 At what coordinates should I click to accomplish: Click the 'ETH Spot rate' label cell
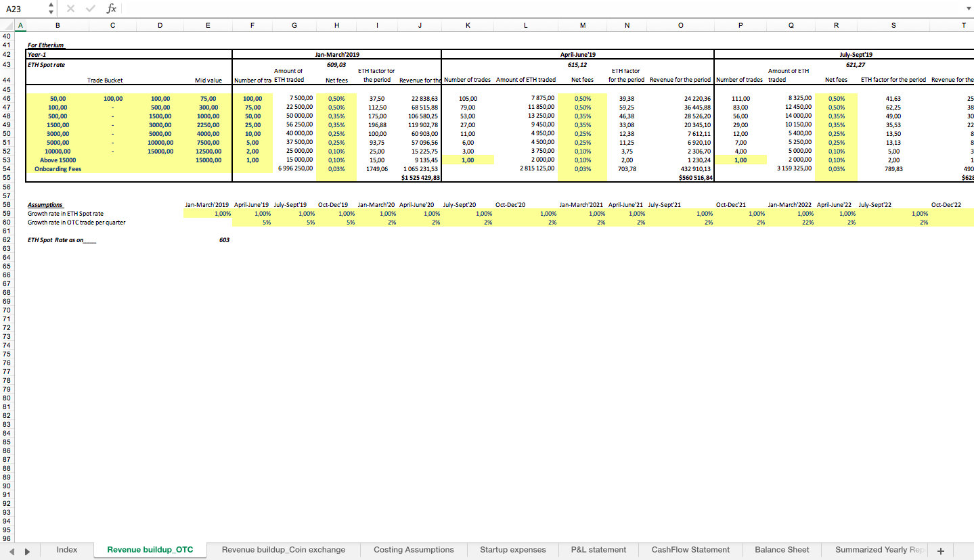coord(46,64)
